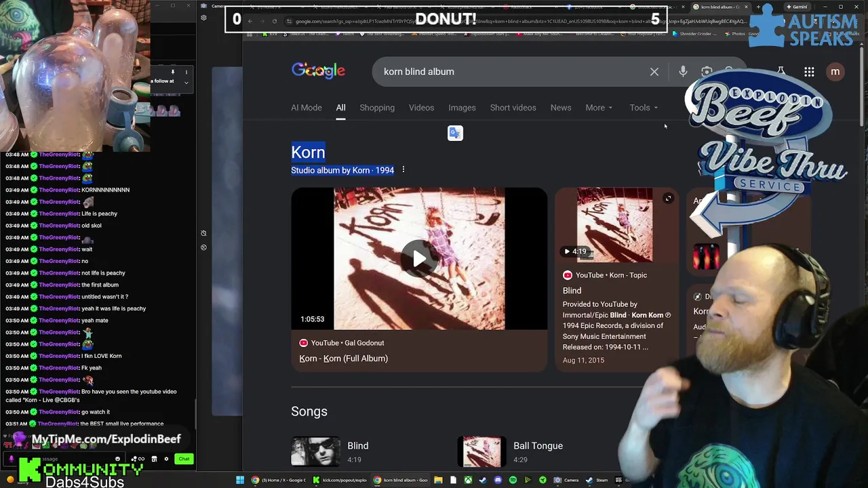Image resolution: width=868 pixels, height=488 pixels.
Task: Expand the Blind video preview icon
Action: pyautogui.click(x=668, y=199)
